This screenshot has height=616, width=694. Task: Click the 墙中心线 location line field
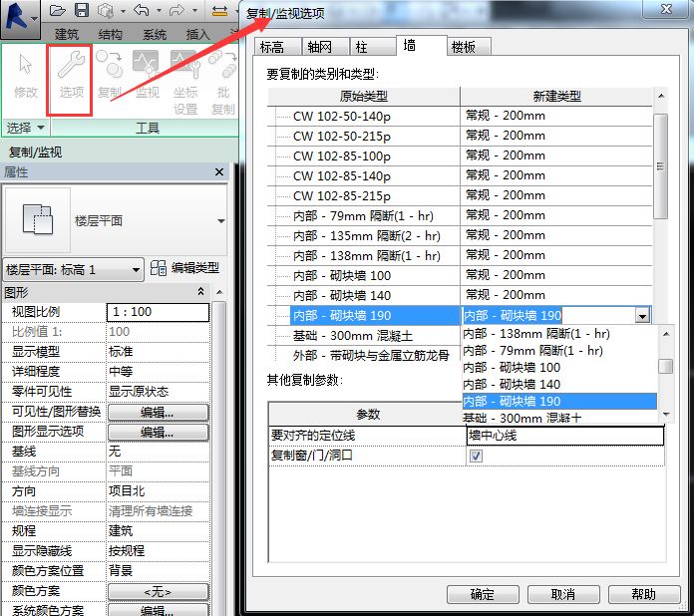pos(565,436)
